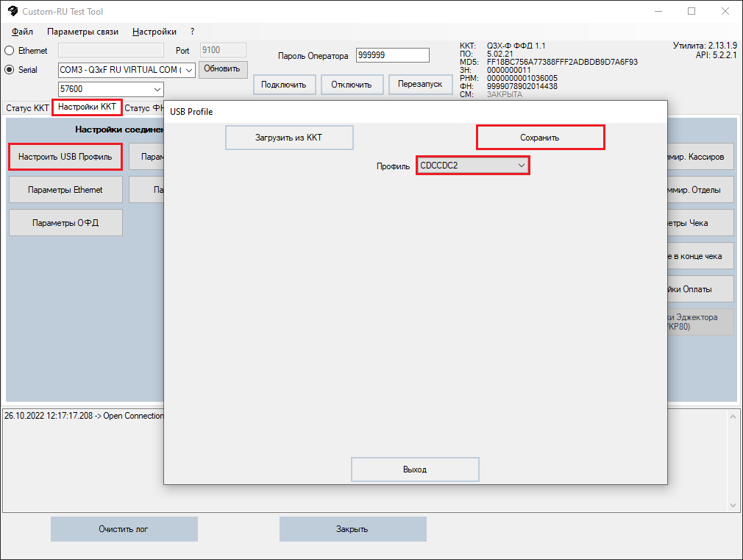
Task: Click Загрузить из ККТ button
Action: (288, 138)
